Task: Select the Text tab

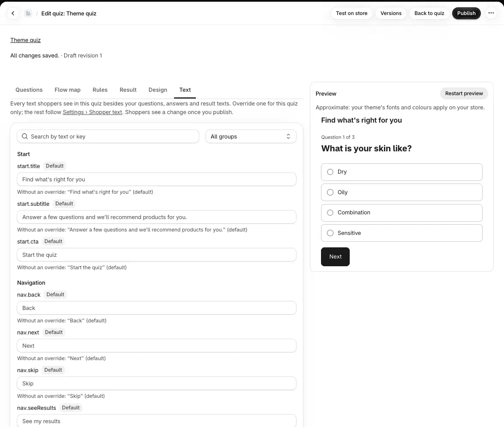Action: click(185, 90)
